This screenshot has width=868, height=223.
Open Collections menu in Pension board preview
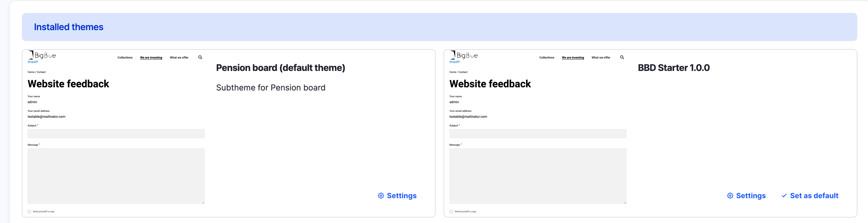pyautogui.click(x=125, y=58)
